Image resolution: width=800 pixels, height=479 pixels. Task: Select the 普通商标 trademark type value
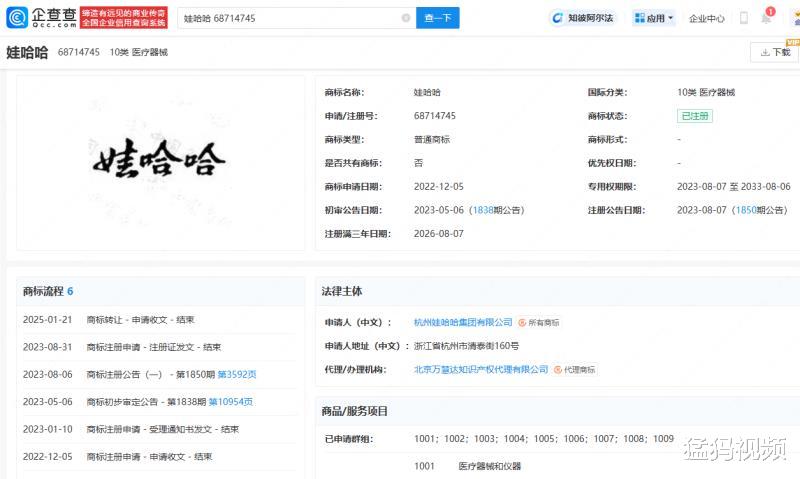432,139
